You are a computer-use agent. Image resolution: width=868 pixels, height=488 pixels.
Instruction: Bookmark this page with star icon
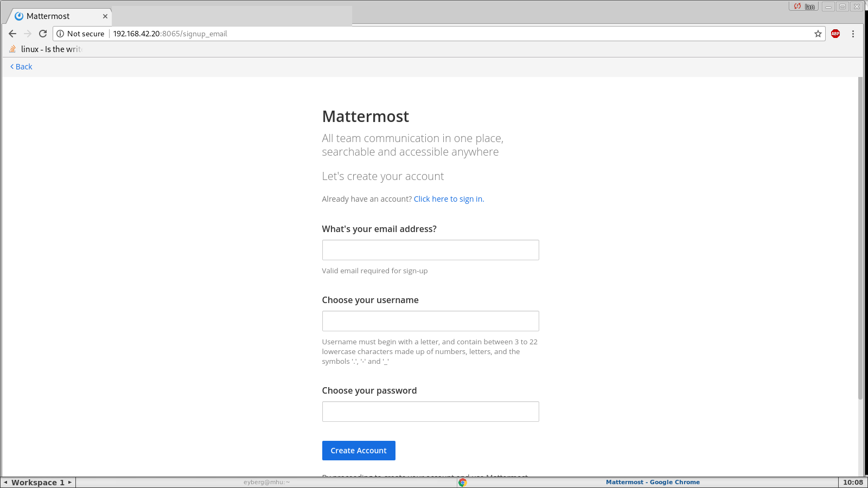[x=818, y=34]
